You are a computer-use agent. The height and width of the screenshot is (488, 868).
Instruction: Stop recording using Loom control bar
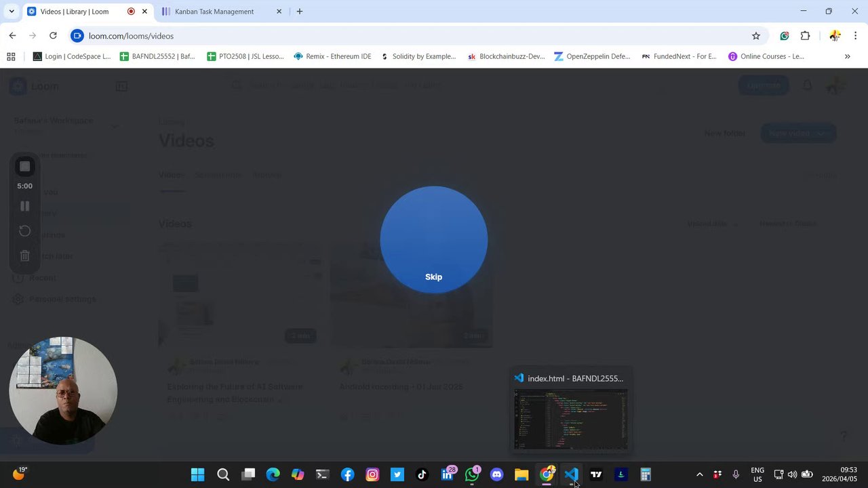pos(24,167)
